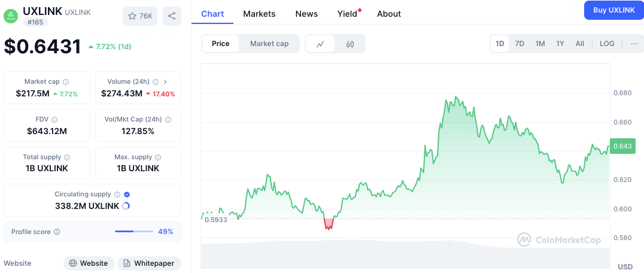Show FDV info icon

click(54, 120)
